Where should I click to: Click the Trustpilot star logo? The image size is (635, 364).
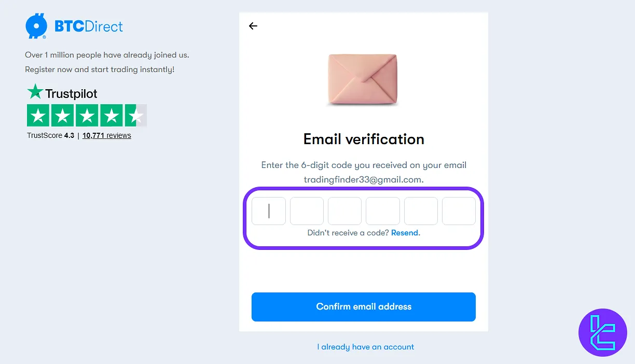[x=35, y=92]
